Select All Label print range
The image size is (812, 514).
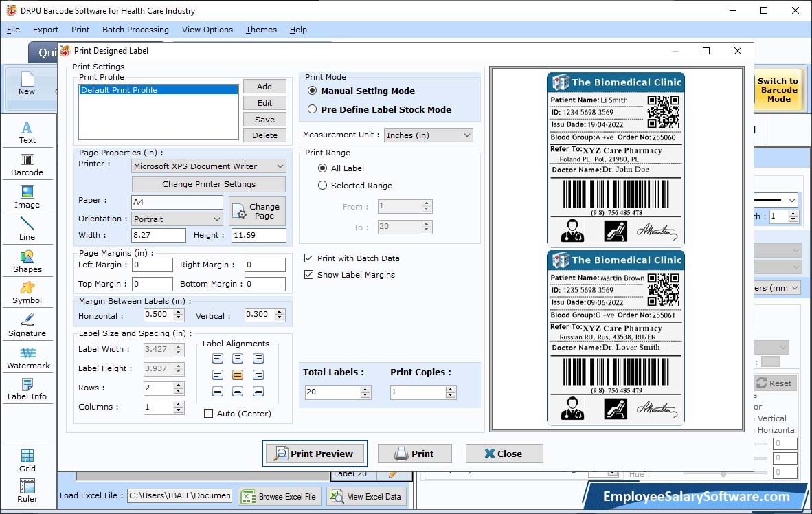323,168
